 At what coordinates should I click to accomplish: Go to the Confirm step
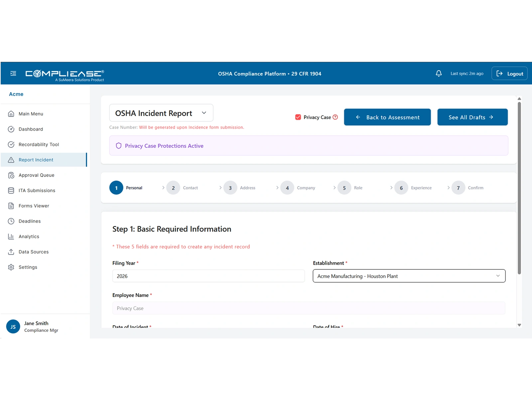tap(467, 188)
